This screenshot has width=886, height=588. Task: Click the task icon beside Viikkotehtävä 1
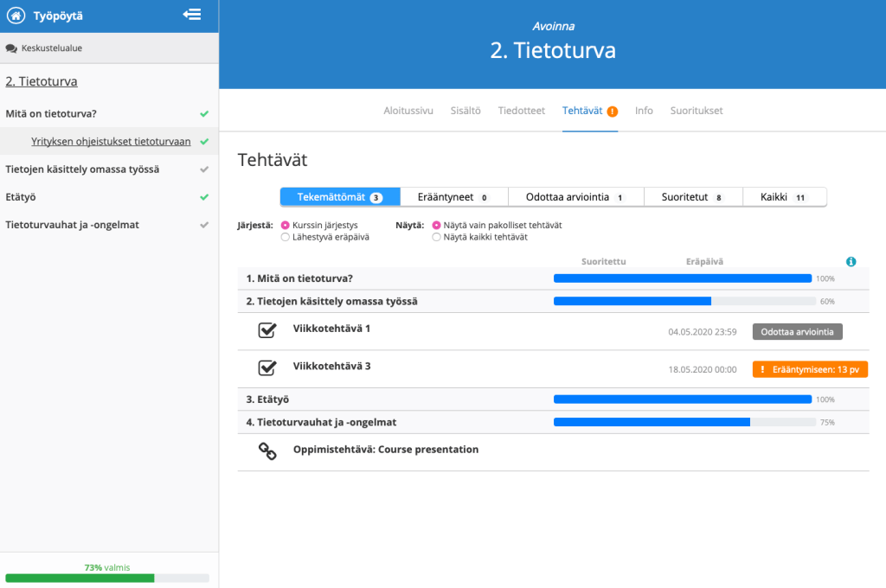[x=267, y=330]
